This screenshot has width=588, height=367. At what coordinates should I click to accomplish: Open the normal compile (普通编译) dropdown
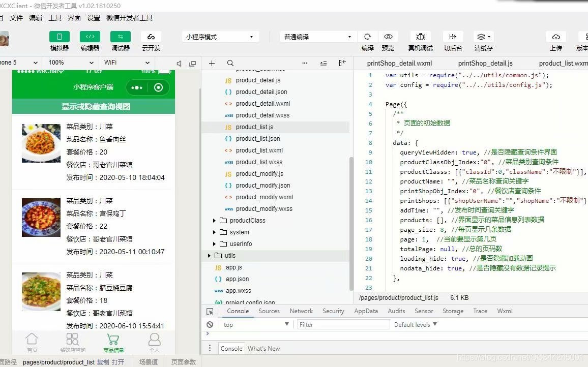tap(317, 37)
